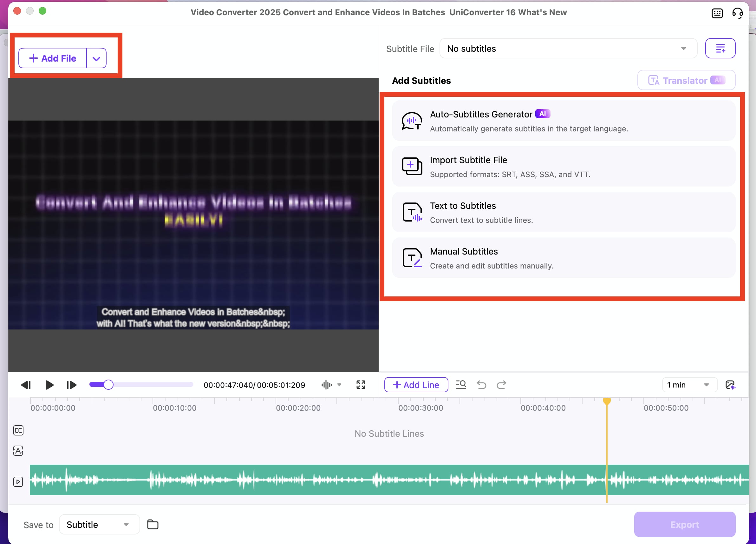
Task: Open Import Subtitle File
Action: click(x=563, y=166)
